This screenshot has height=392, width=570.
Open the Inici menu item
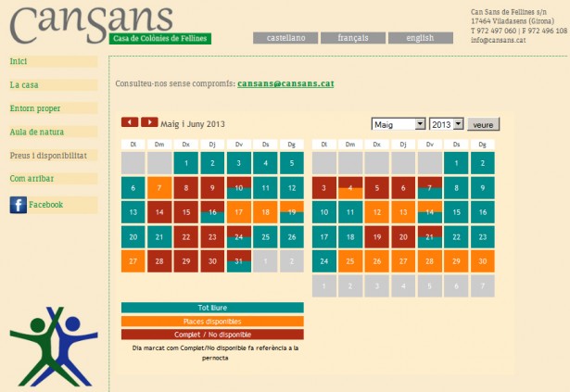(x=19, y=61)
